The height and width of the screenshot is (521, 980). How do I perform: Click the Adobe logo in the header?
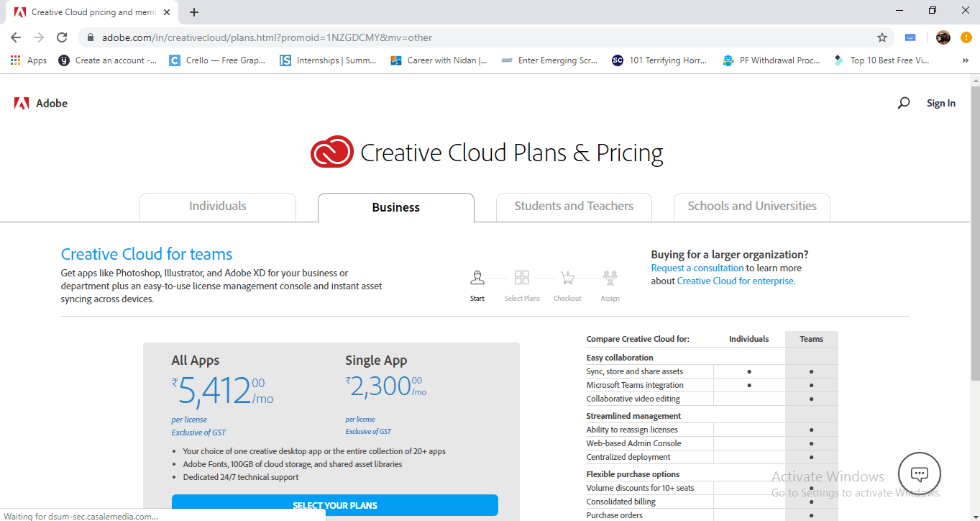[x=41, y=104]
